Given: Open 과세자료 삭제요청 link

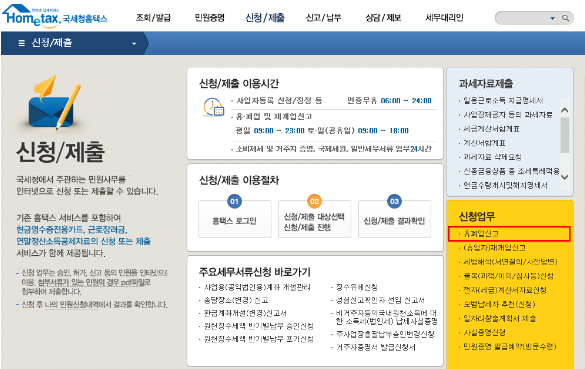Looking at the screenshot, I should [x=492, y=157].
